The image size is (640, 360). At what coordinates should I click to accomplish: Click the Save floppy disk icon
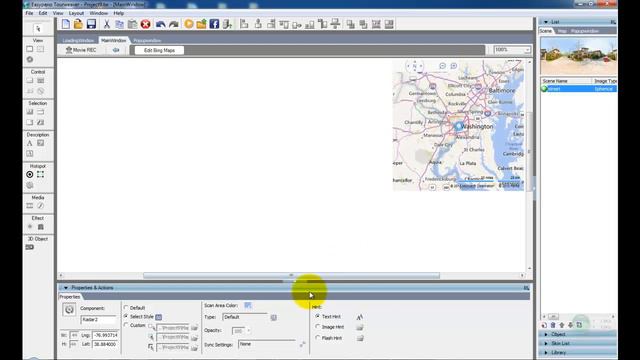(x=91, y=24)
